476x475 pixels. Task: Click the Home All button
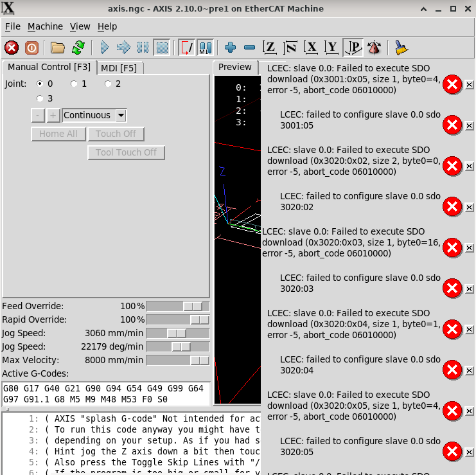pos(58,134)
